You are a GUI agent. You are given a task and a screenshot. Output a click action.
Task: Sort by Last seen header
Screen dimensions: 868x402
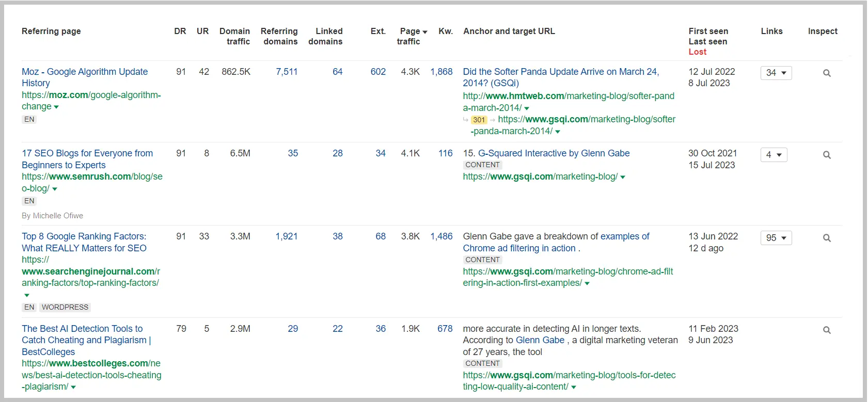(x=708, y=41)
